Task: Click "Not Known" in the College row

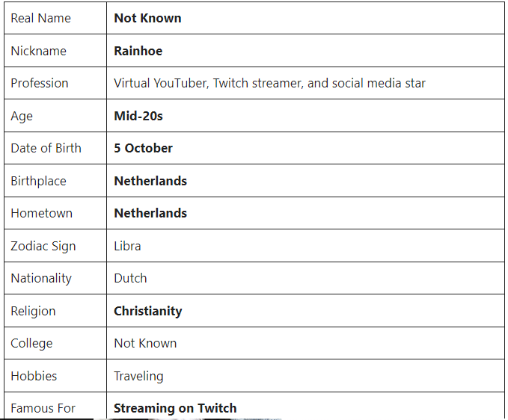Action: click(x=145, y=343)
